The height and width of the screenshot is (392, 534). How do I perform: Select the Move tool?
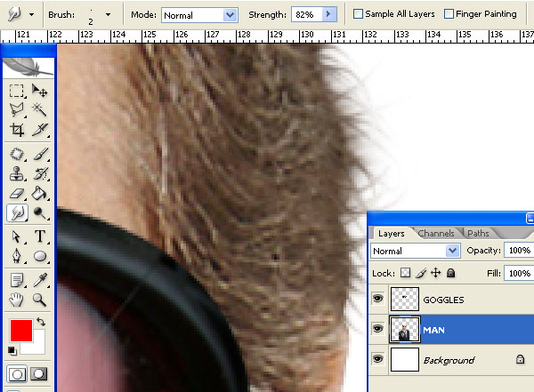click(39, 91)
